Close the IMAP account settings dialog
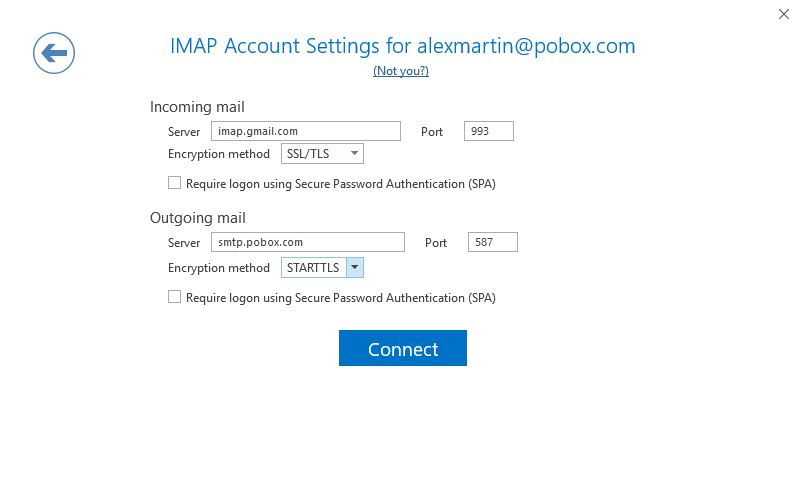 (x=783, y=14)
